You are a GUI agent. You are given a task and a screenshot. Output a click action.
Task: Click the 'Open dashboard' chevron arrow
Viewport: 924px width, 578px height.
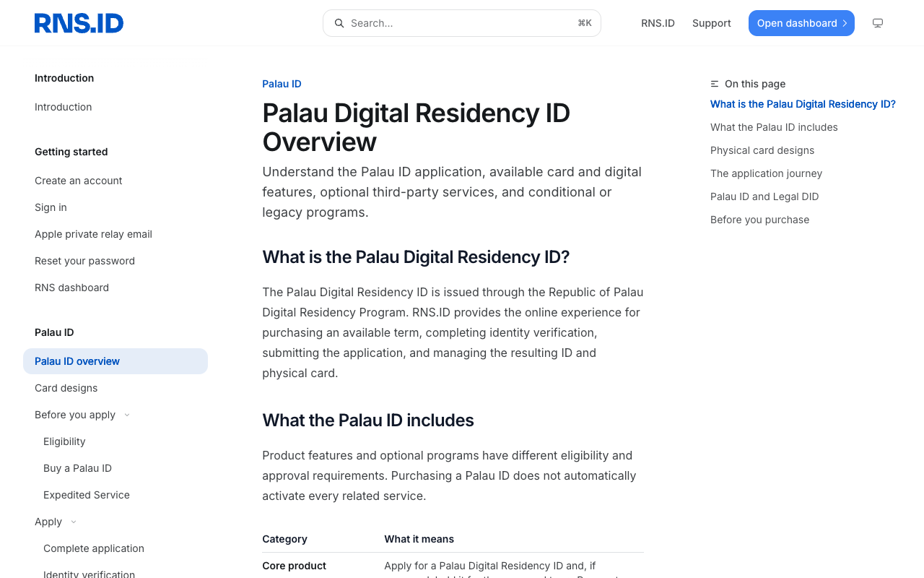point(845,23)
